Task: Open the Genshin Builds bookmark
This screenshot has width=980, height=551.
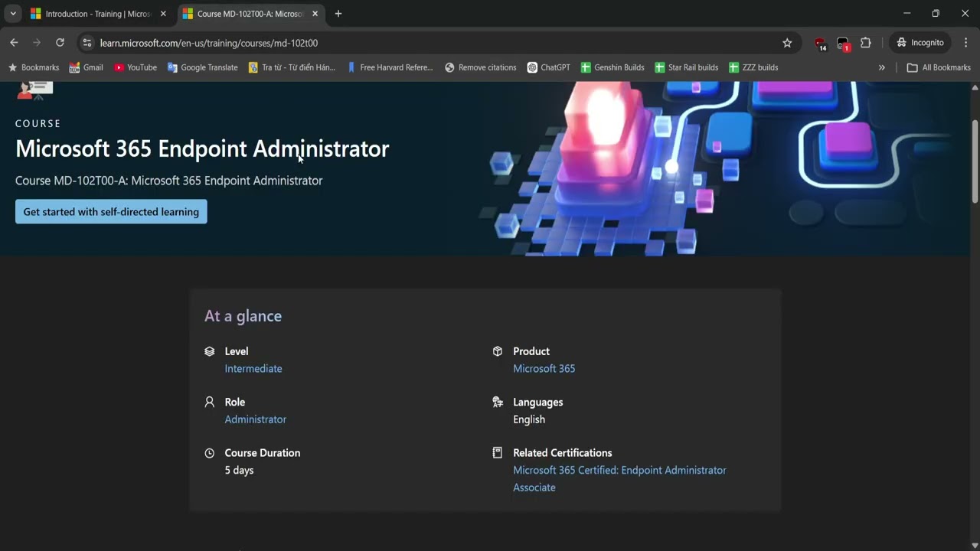Action: 612,67
